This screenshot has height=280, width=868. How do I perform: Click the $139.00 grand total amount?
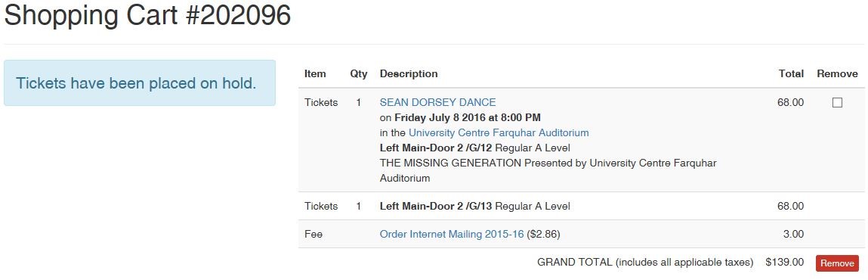tap(784, 263)
